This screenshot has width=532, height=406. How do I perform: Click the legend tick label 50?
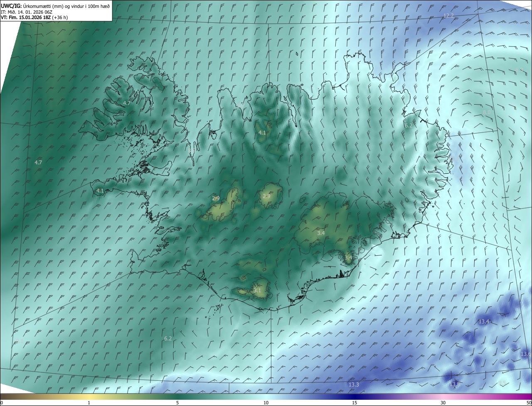[529, 403]
